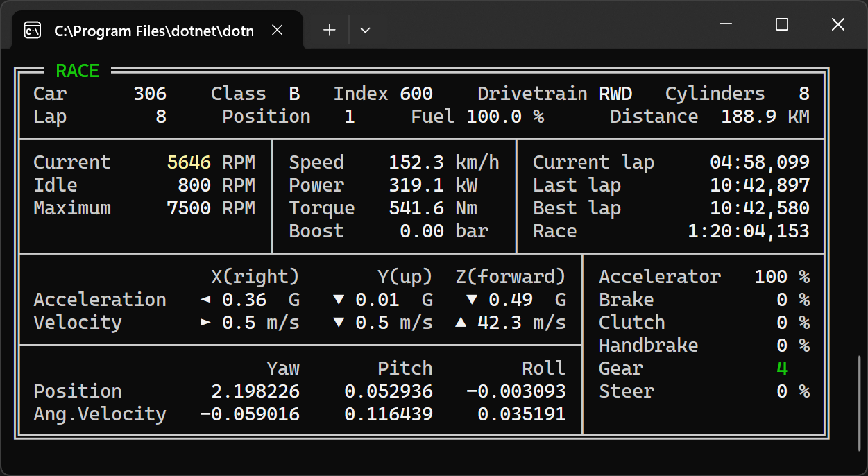868x476 pixels.
Task: Click right arrow beside X velocity 0.5
Action: pos(205,323)
